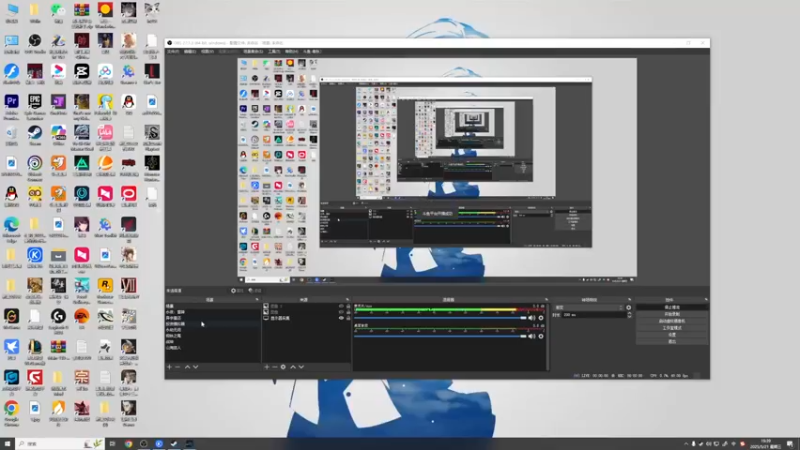
Task: Open WeChat desktop icon
Action: coord(58,13)
